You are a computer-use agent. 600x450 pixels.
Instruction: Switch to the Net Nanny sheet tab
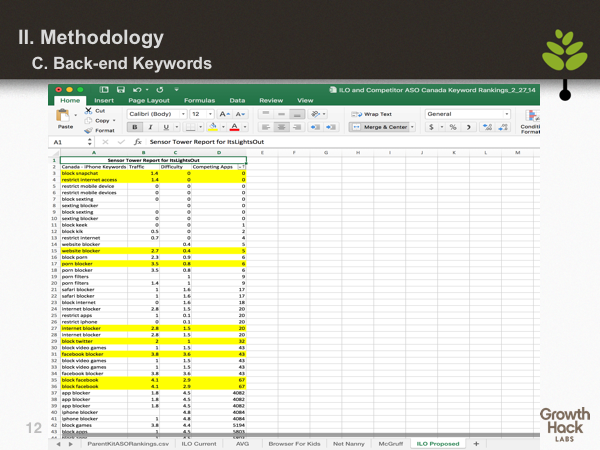tap(349, 444)
